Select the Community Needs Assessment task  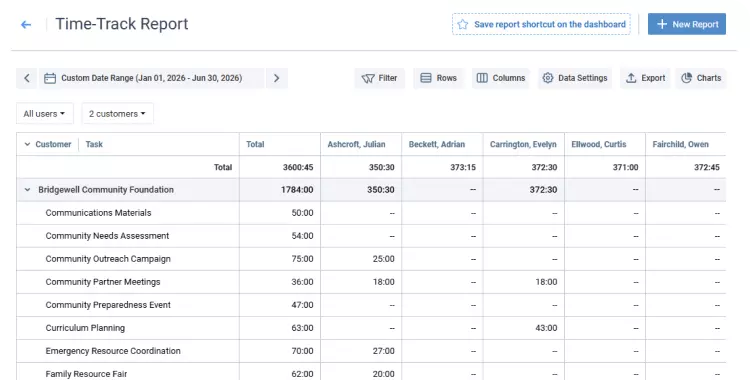tap(107, 236)
